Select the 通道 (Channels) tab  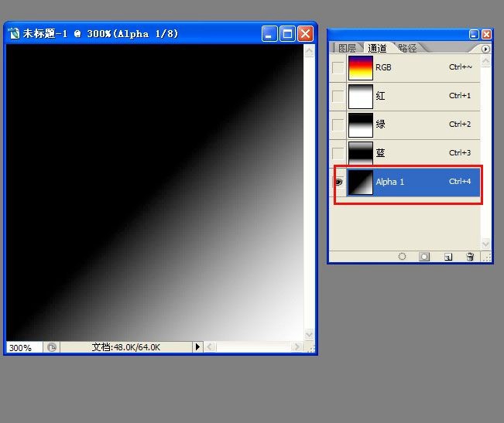click(377, 48)
